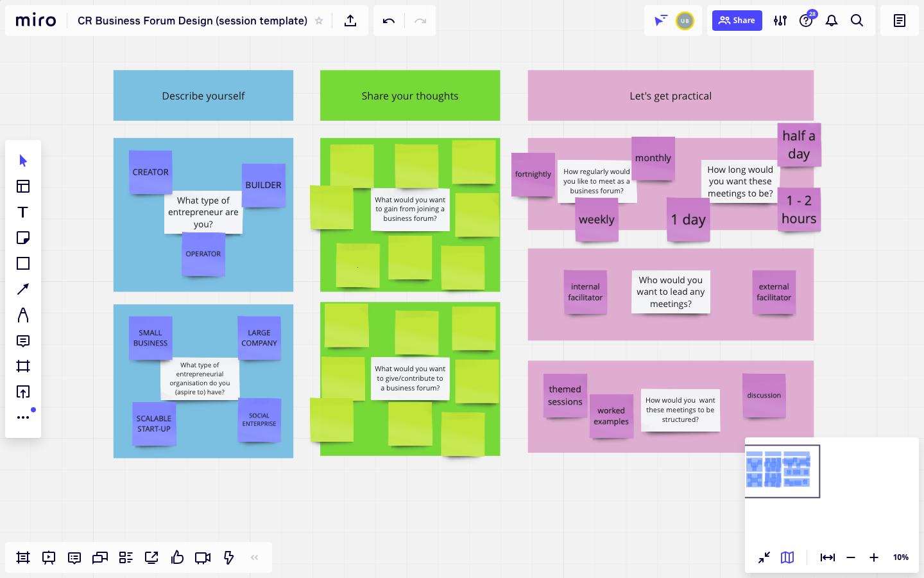Click the miro logo
The height and width of the screenshot is (578, 924).
(36, 21)
